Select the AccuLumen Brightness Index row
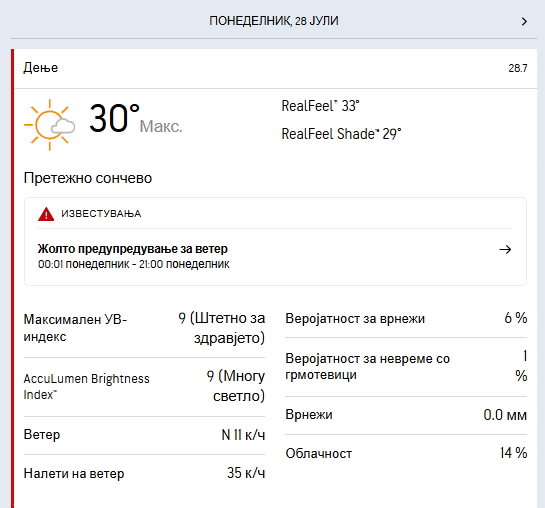This screenshot has height=508, width=545. point(144,386)
